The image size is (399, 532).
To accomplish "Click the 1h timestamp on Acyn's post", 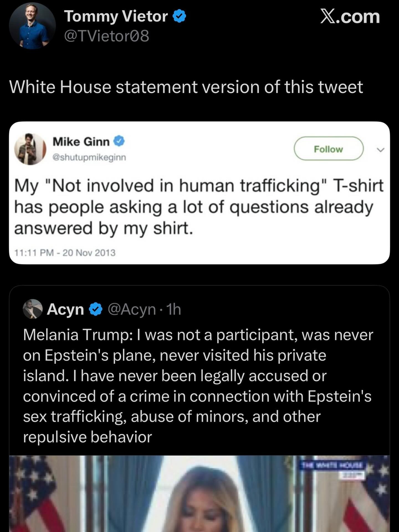I will 173,309.
